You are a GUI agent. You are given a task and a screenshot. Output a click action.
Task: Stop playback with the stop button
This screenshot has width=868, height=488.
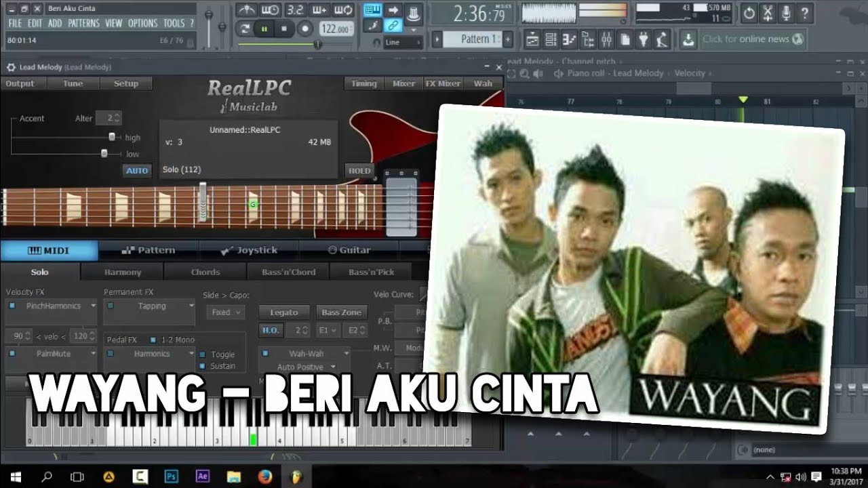point(285,28)
